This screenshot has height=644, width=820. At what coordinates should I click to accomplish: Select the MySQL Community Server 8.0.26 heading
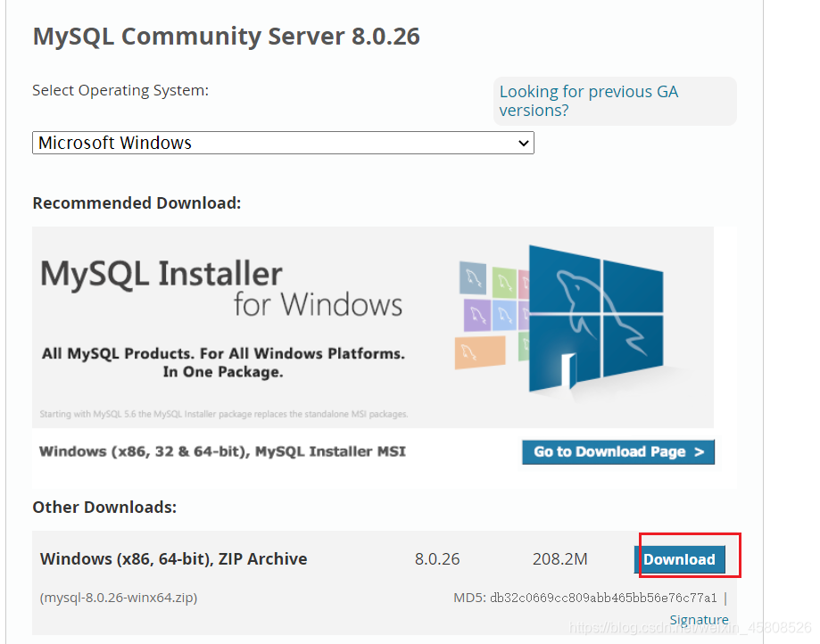[x=226, y=36]
